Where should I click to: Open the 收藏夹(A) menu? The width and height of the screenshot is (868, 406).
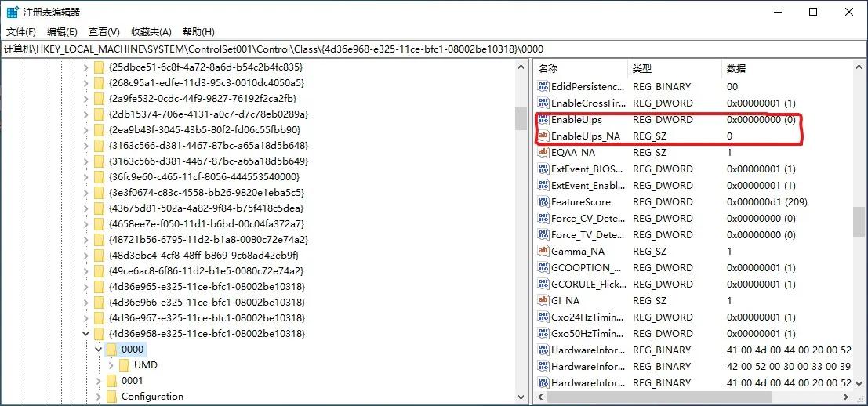coord(151,32)
